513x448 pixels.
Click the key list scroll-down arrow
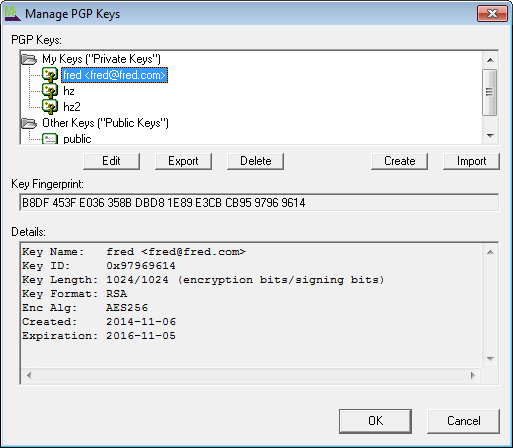(x=490, y=136)
